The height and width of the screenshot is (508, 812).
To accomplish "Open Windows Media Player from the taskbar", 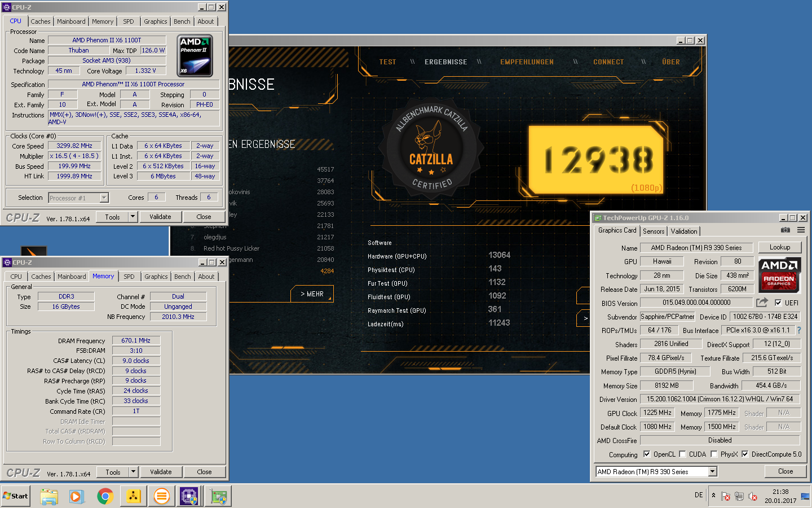I will 77,497.
